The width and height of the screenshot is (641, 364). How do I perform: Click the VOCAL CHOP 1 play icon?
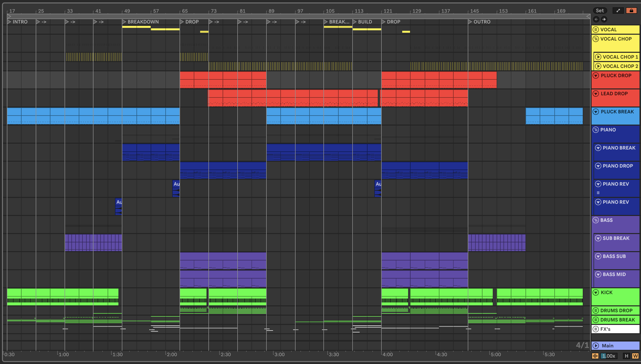click(x=598, y=57)
